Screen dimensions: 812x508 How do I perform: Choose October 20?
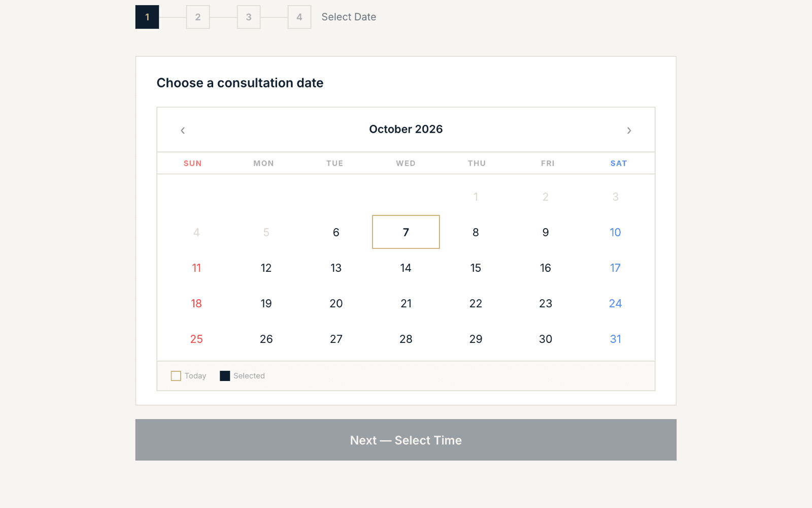[336, 303]
